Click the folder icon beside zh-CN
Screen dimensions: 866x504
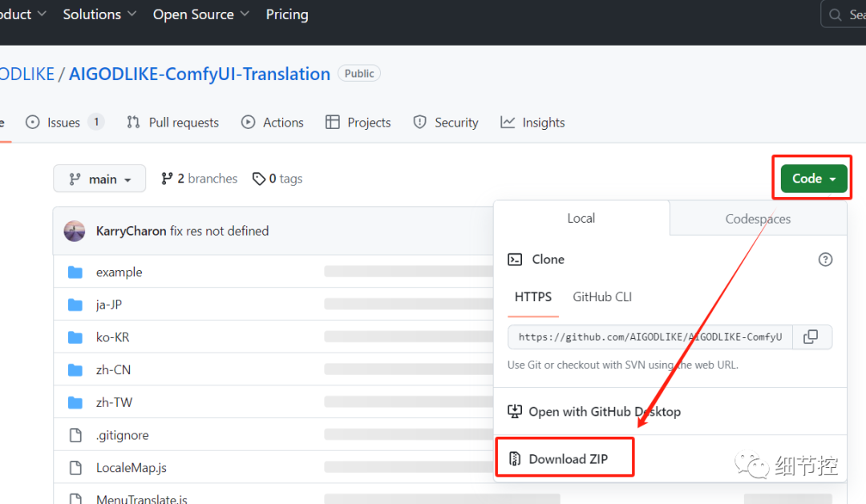point(75,370)
